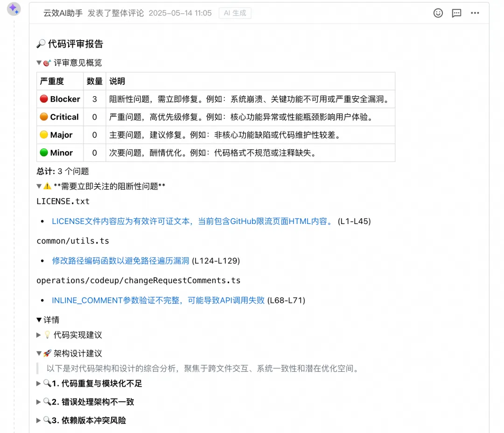Click the target icon beside 评审意见概览

point(47,63)
